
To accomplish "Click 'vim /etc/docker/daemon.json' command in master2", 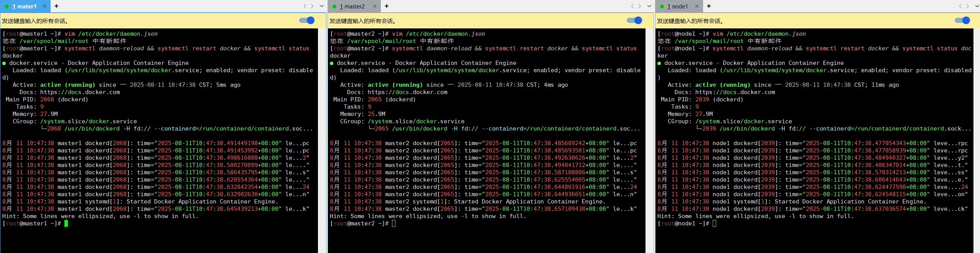I will (x=438, y=34).
